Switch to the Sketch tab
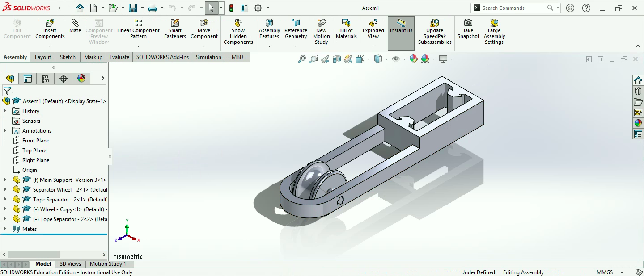 click(x=68, y=57)
